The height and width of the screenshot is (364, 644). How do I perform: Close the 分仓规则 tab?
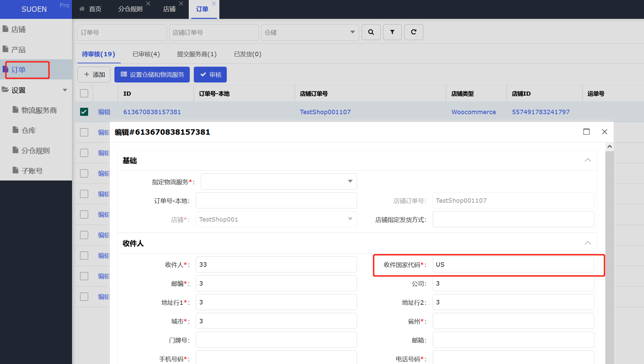pos(148,4)
